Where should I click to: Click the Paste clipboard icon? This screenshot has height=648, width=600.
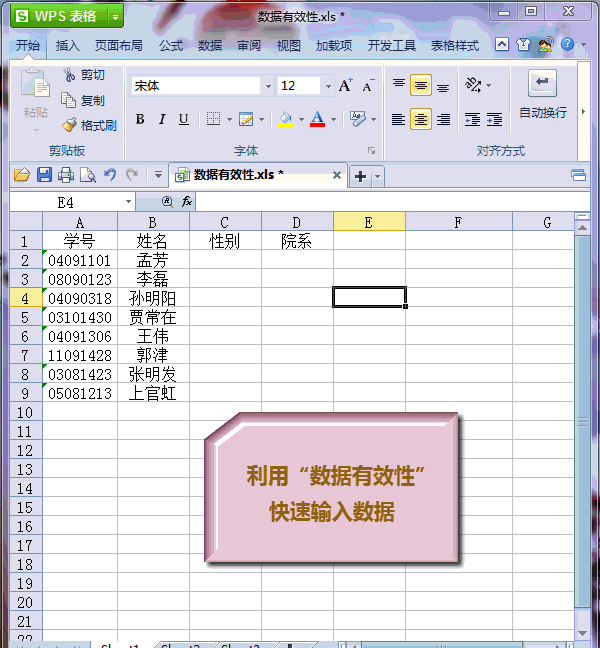click(35, 83)
